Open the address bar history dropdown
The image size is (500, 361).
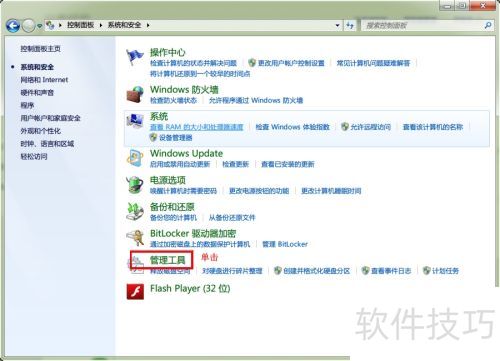point(337,25)
